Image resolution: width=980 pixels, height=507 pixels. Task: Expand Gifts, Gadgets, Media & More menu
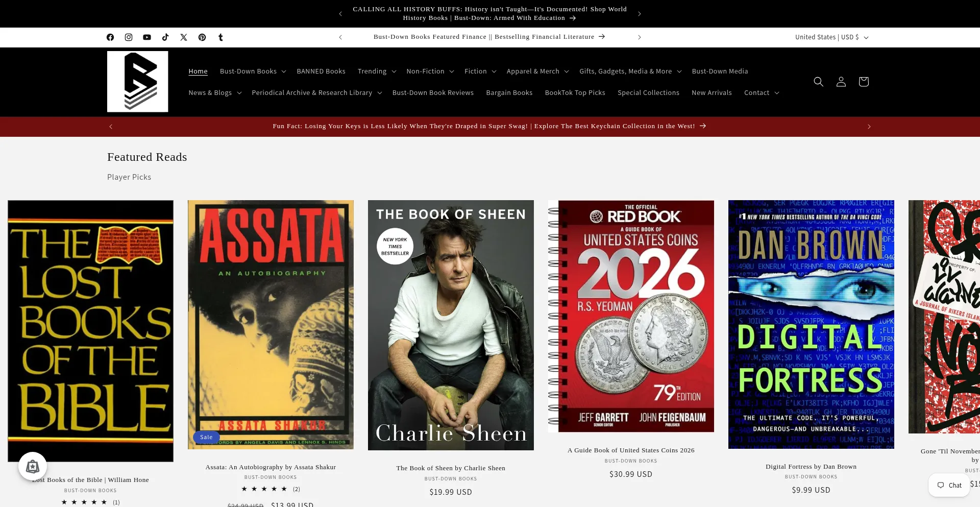(x=630, y=71)
